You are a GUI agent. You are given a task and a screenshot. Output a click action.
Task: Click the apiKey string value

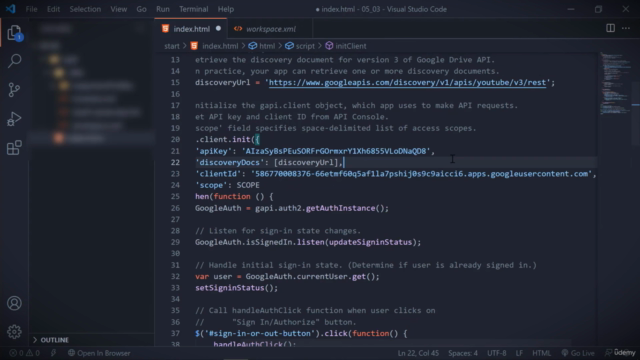coord(336,151)
